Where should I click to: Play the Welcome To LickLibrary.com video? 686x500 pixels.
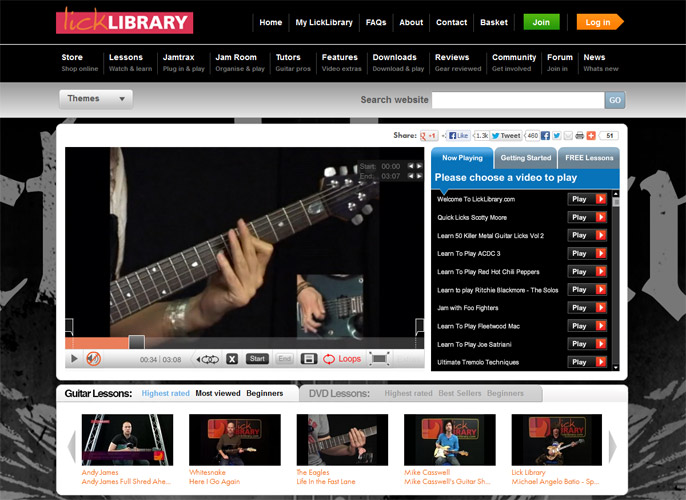click(x=587, y=199)
